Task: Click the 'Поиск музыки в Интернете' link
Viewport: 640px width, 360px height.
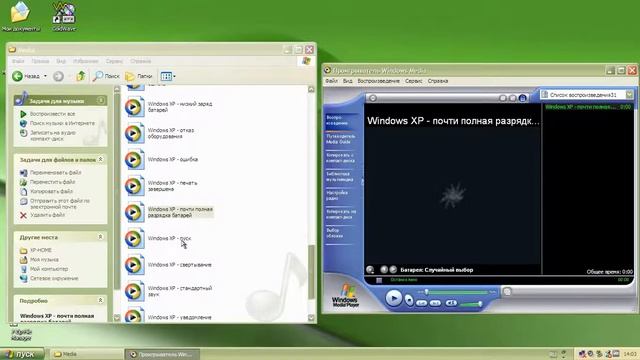Action: click(62, 123)
